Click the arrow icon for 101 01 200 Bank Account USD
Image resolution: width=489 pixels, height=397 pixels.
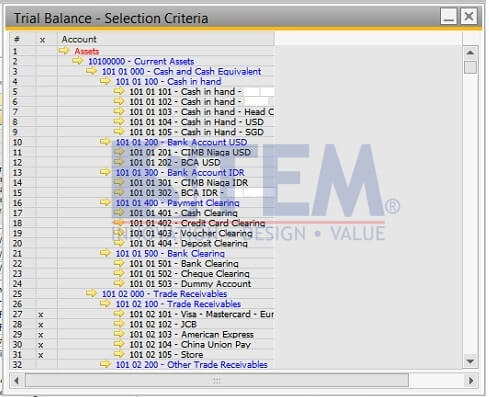[105, 142]
